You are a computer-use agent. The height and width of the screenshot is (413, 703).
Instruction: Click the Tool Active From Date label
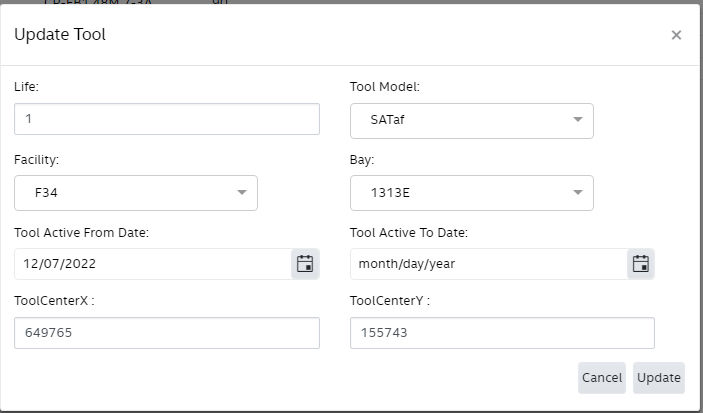click(x=82, y=233)
